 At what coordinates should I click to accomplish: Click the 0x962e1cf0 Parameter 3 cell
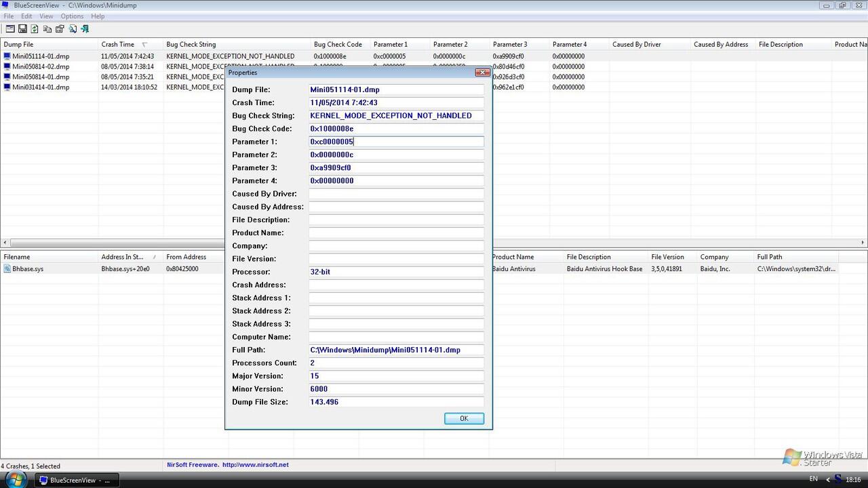point(509,87)
